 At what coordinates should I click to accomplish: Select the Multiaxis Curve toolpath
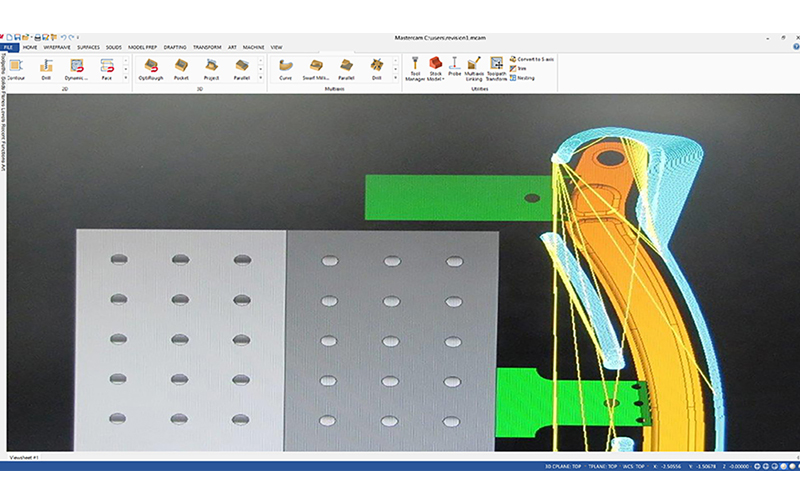pos(286,69)
